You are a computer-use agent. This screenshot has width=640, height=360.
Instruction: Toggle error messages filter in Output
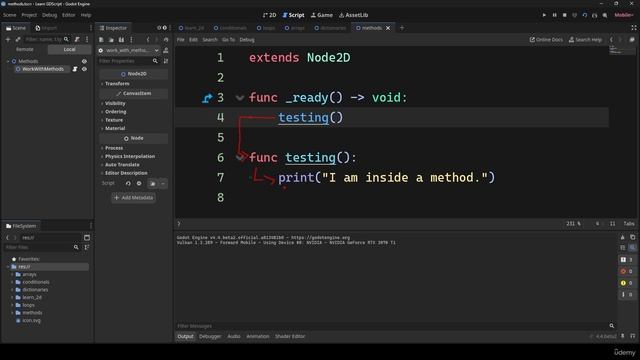(x=627, y=271)
